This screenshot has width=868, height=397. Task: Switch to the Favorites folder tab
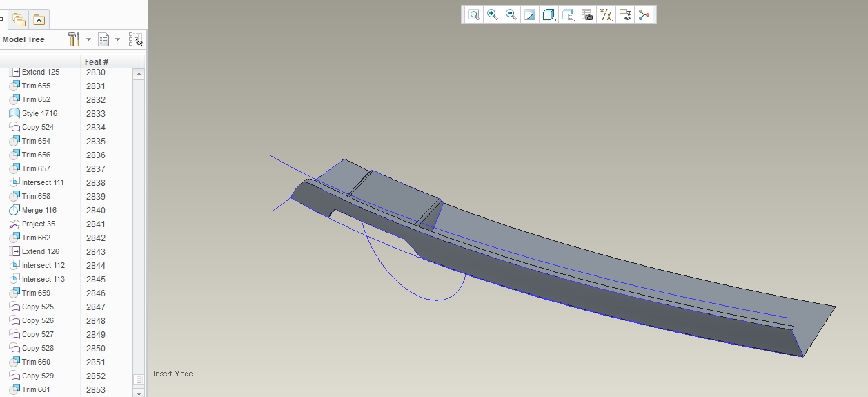(x=39, y=19)
